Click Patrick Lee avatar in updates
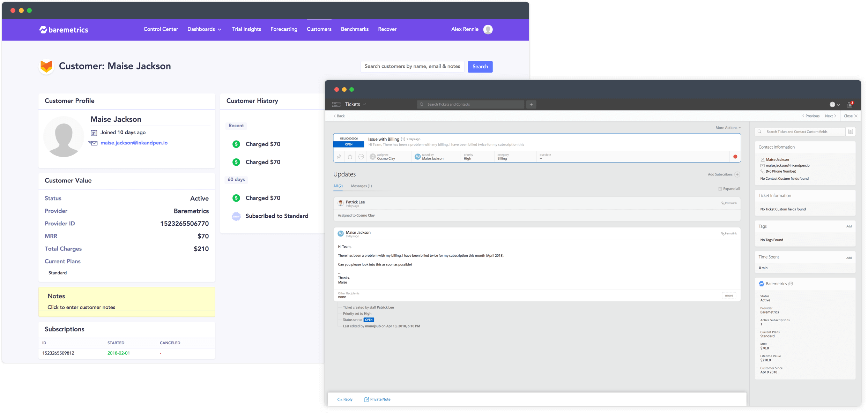The width and height of the screenshot is (868, 413). click(341, 203)
